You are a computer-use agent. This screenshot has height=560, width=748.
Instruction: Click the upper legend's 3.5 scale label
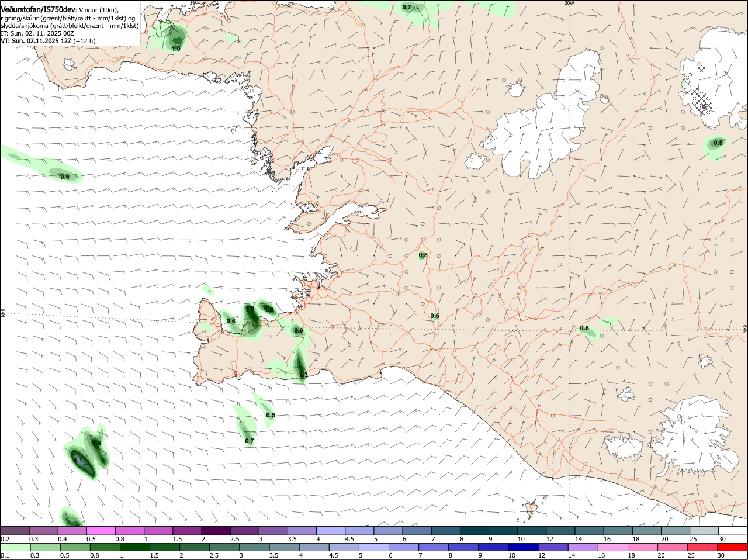point(292,539)
